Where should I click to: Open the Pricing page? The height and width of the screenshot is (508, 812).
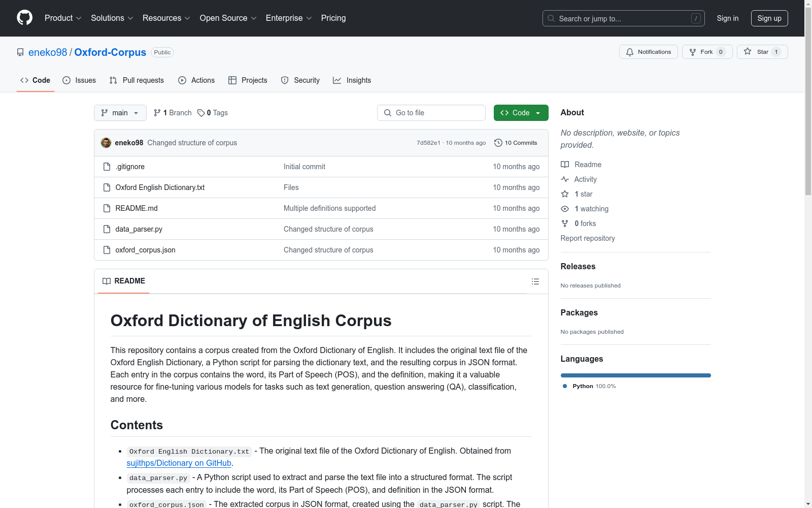(x=333, y=18)
